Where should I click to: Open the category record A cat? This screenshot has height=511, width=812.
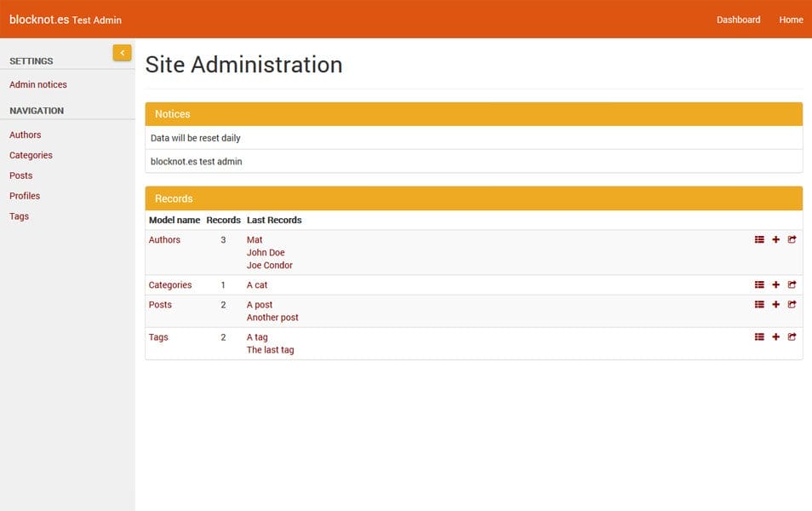point(256,284)
